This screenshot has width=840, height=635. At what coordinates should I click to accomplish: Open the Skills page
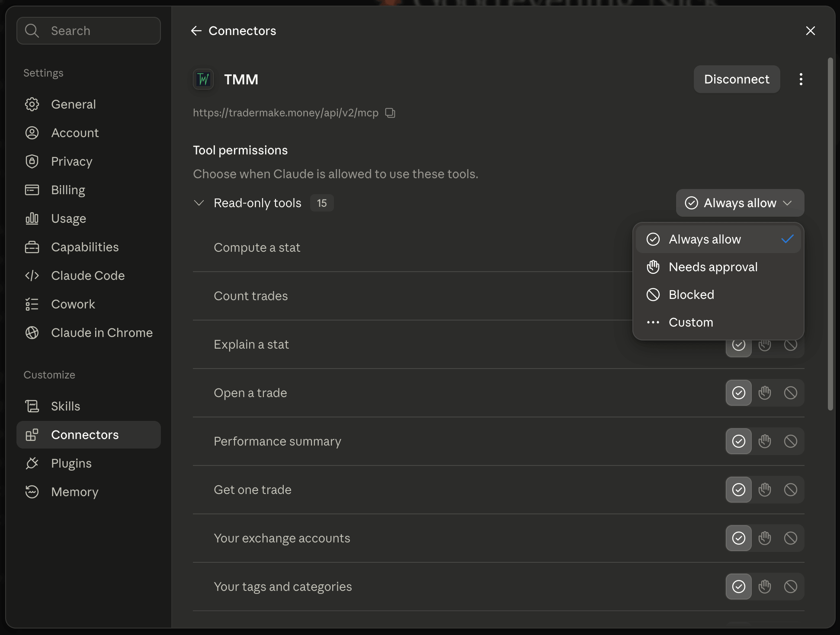click(89, 406)
